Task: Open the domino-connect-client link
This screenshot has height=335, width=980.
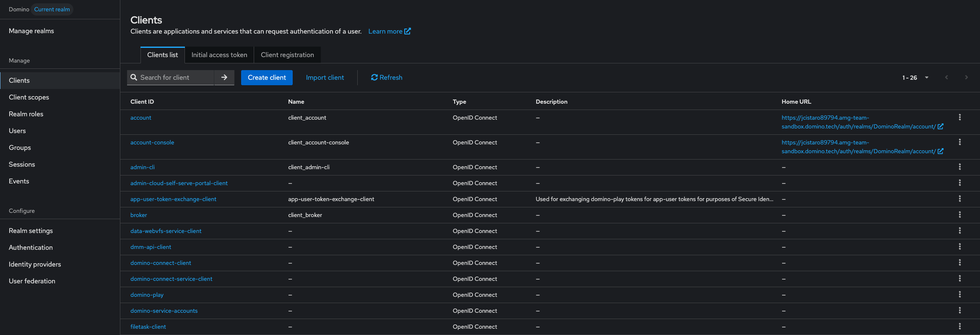Action: 161,263
